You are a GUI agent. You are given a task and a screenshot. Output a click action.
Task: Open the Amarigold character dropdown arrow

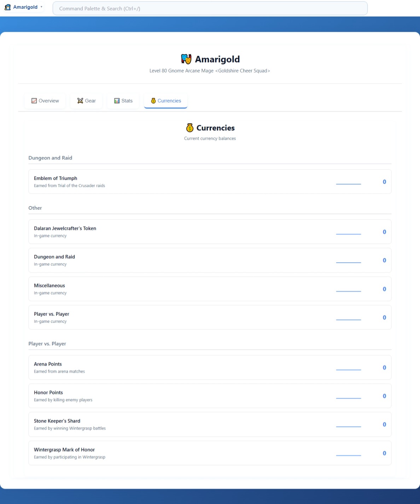[x=41, y=7]
